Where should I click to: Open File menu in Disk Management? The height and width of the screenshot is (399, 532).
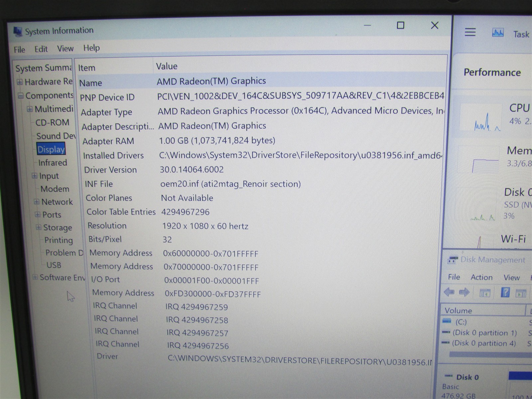click(x=454, y=277)
